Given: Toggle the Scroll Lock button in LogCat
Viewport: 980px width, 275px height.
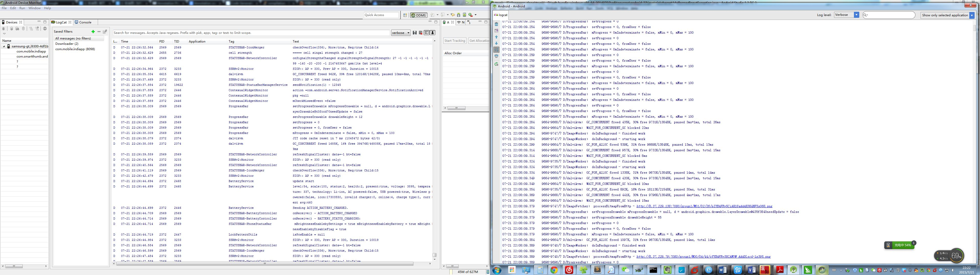Looking at the screenshot, I should (433, 33).
